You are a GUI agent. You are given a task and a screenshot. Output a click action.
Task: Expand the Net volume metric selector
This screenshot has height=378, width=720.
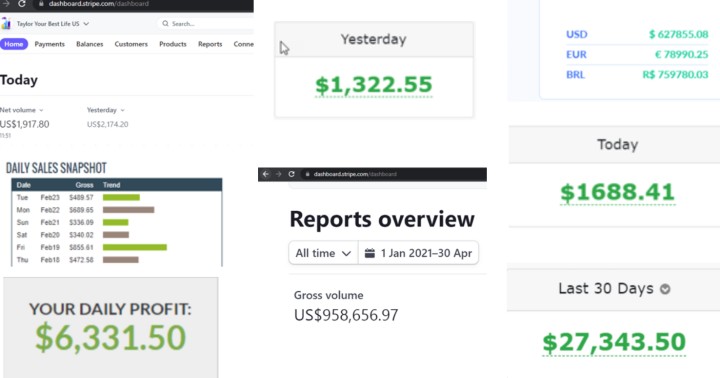tap(22, 110)
